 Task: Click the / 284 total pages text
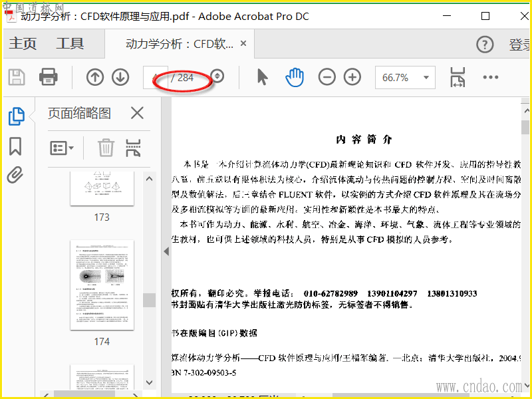tap(182, 78)
